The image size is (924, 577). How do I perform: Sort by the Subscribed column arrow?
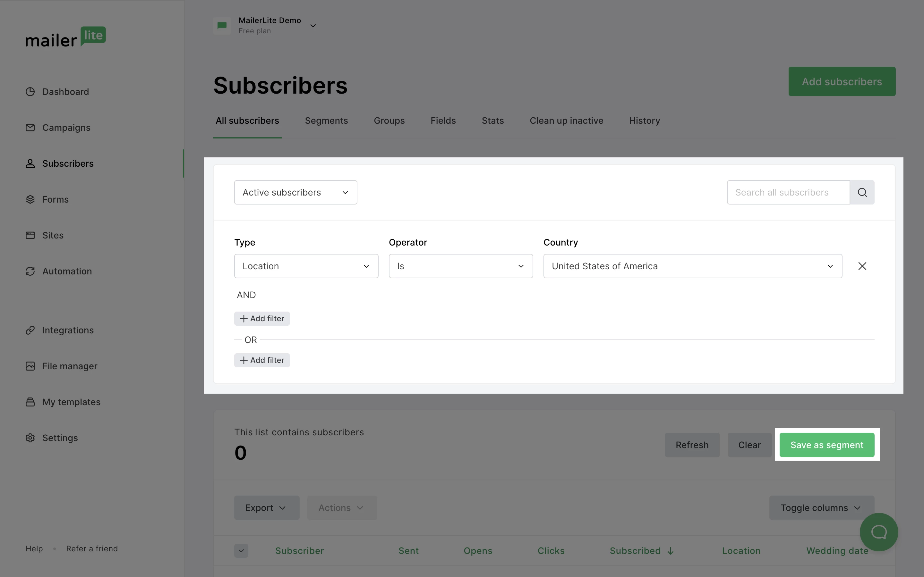(x=671, y=551)
